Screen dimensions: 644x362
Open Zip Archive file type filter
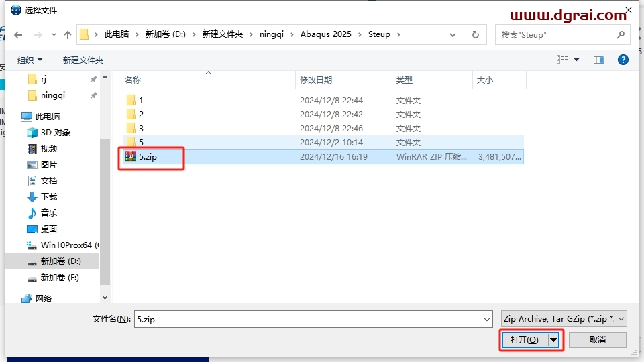564,319
